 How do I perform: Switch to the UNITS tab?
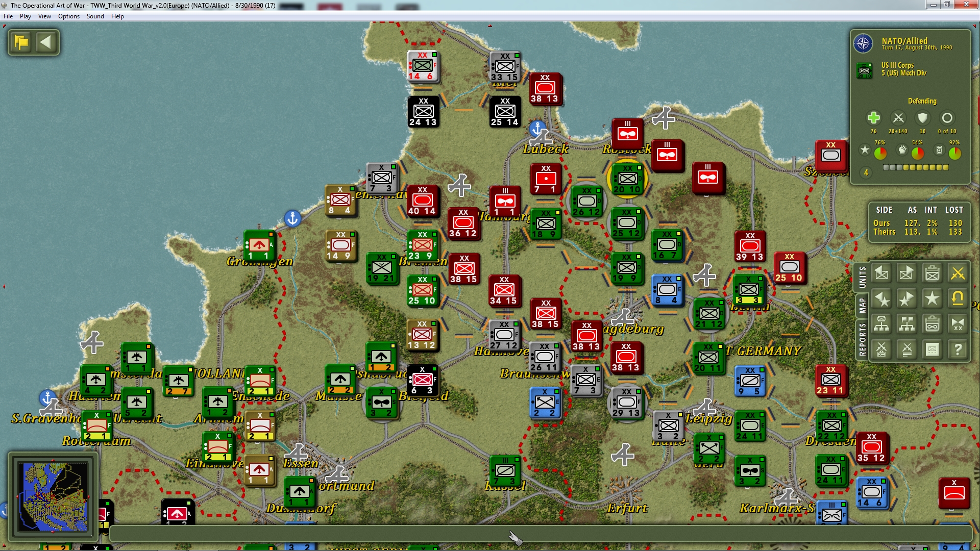[x=862, y=277]
